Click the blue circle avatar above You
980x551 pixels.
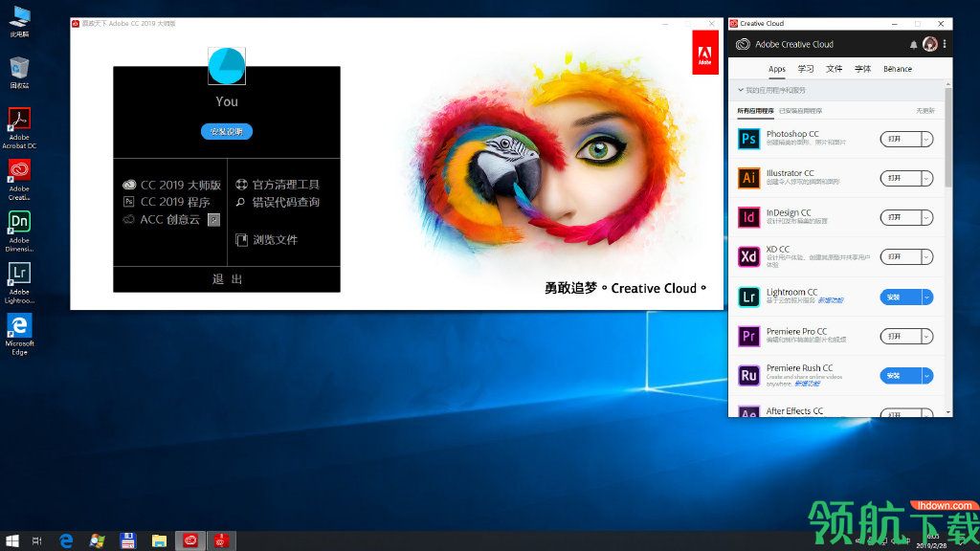click(x=226, y=66)
